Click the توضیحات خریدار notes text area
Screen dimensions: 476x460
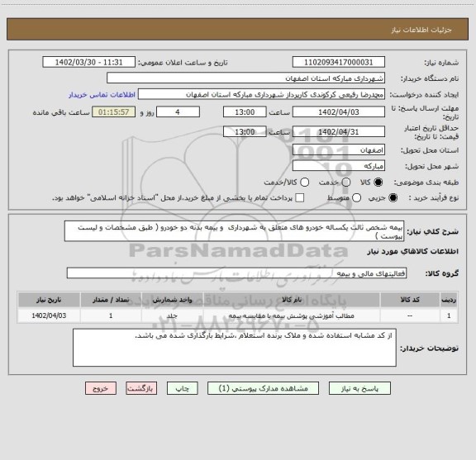(x=235, y=348)
